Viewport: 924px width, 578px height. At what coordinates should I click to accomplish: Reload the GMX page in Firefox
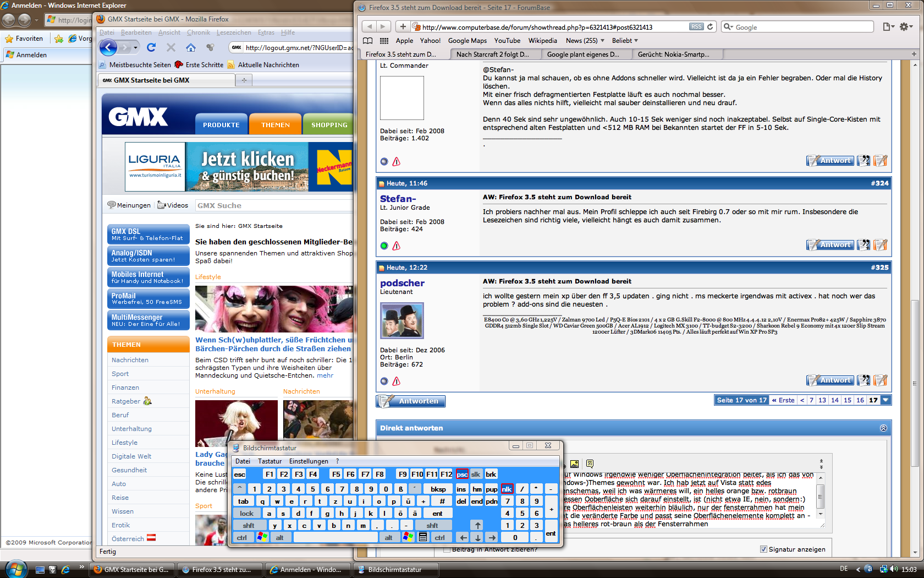coord(151,47)
